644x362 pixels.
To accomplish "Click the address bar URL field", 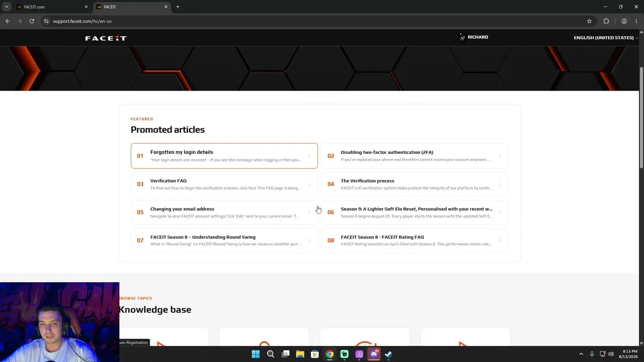I will point(317,21).
